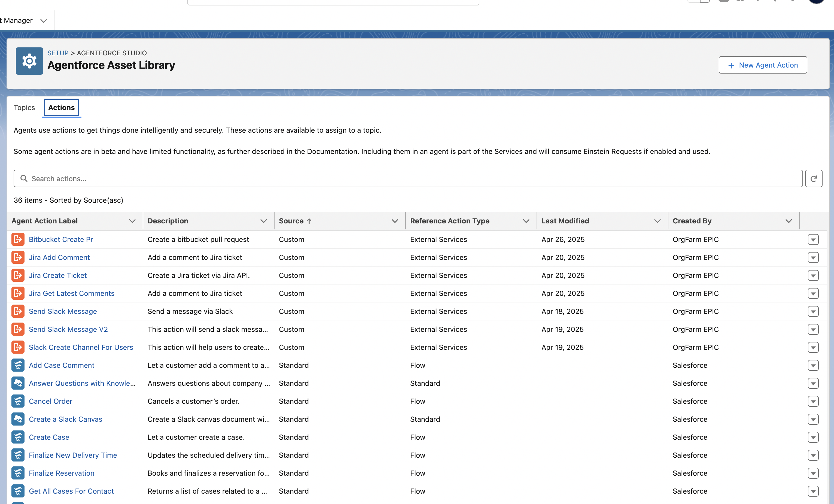Screen dimensions: 834x504
Task: Click the icon next to Create a Slack Canvas
Action: click(x=18, y=419)
